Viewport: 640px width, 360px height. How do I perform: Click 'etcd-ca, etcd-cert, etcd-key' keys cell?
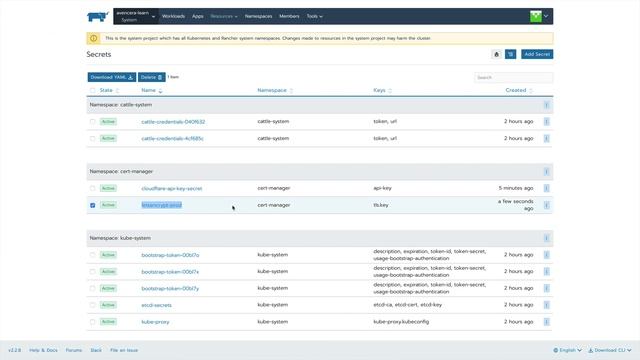(407, 305)
